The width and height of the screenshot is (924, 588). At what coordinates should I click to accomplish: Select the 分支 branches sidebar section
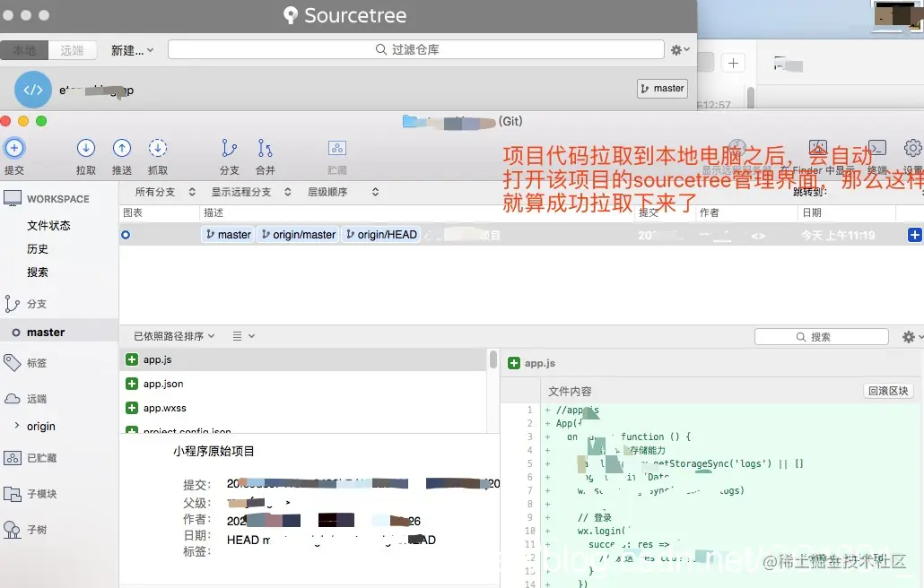coord(37,304)
